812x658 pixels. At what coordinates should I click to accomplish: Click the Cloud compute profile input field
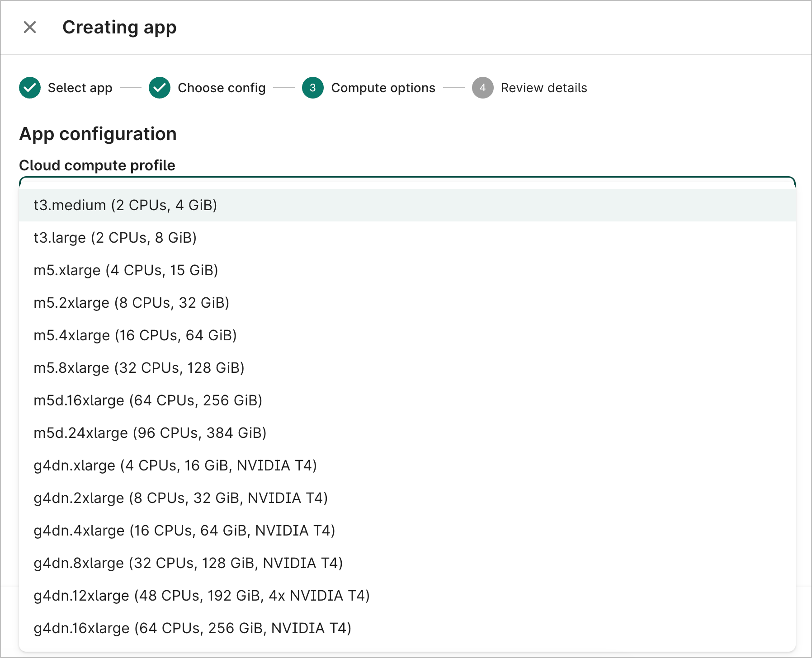click(407, 183)
